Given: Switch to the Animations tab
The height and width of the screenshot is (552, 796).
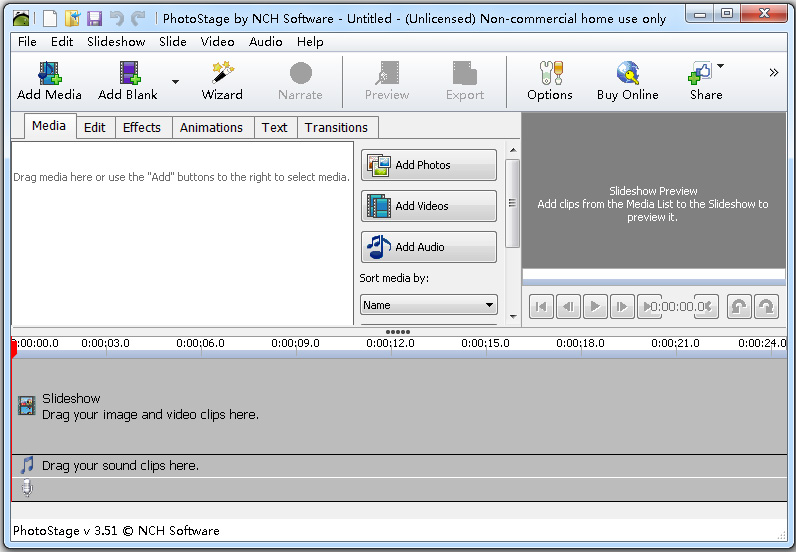Looking at the screenshot, I should [211, 127].
